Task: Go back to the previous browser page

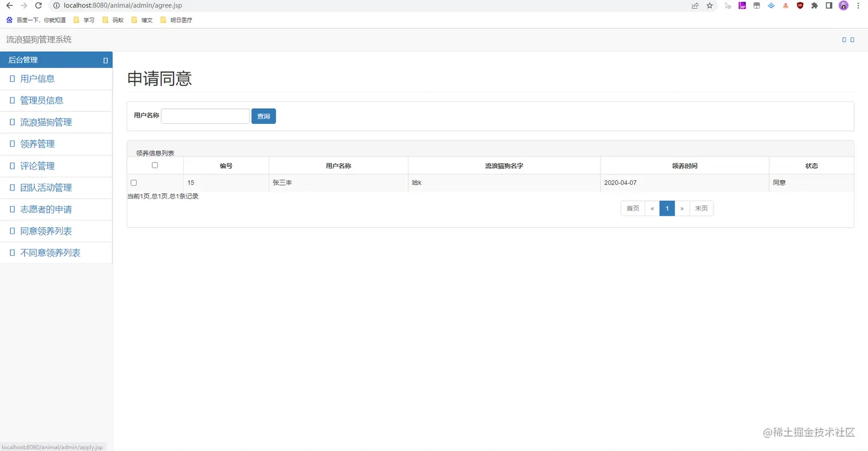Action: tap(9, 6)
